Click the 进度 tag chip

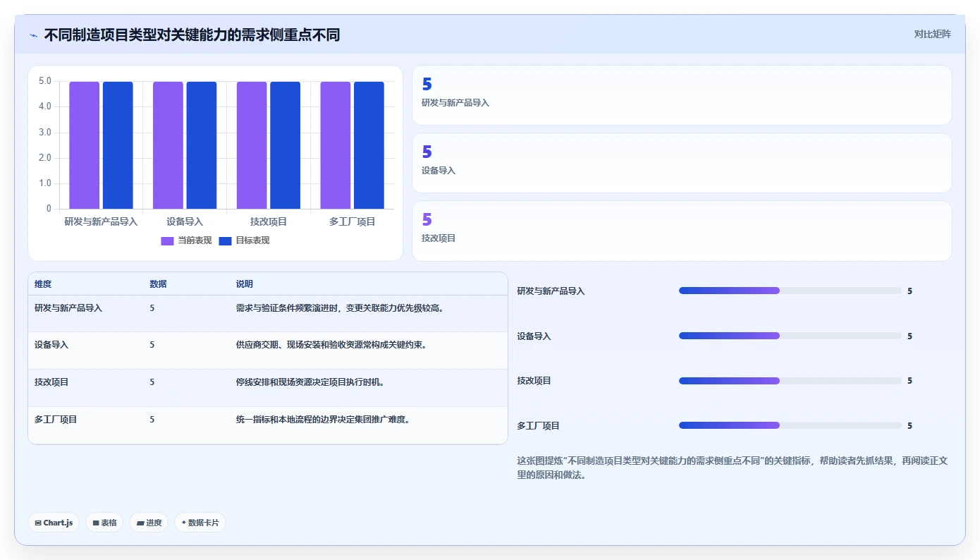[x=149, y=523]
